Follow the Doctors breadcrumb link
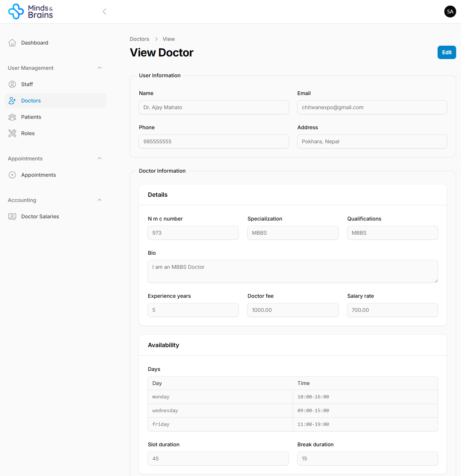Image resolution: width=461 pixels, height=476 pixels. tap(139, 39)
